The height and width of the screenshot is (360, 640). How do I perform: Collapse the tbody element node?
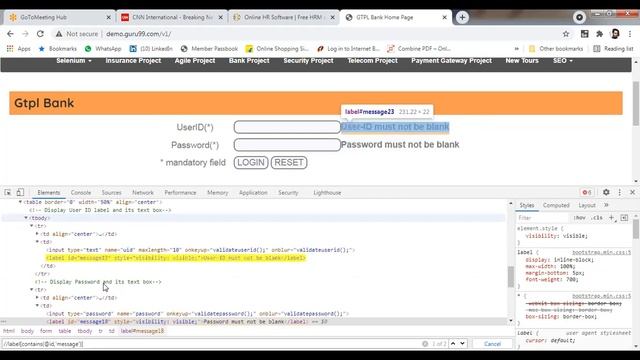(x=26, y=218)
